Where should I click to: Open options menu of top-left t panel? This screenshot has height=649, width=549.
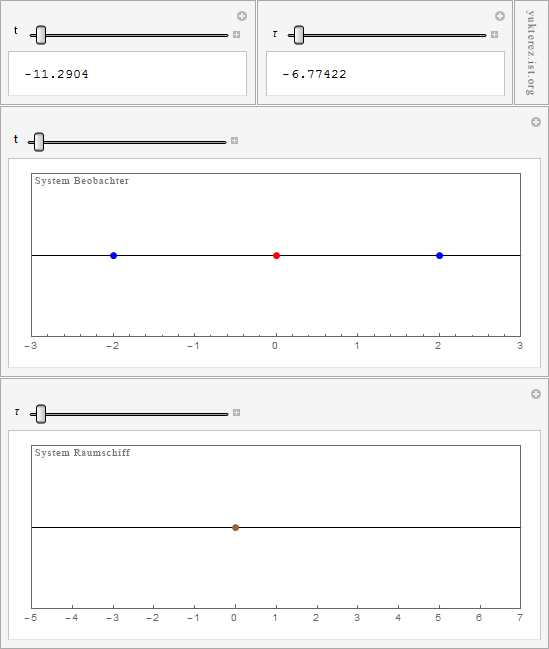(242, 16)
